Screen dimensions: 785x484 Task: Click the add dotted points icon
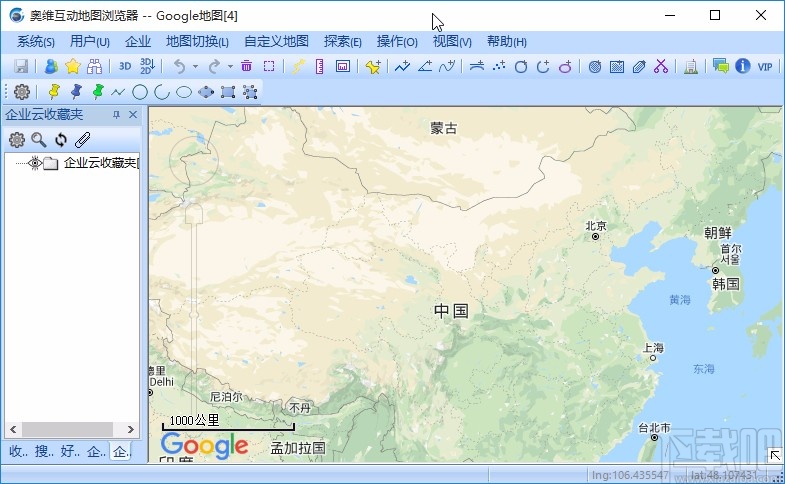coord(499,66)
